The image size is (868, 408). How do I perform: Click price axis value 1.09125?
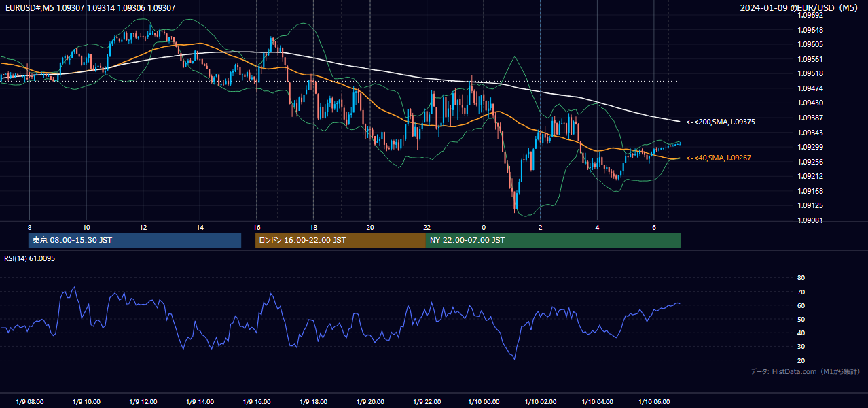(x=810, y=205)
